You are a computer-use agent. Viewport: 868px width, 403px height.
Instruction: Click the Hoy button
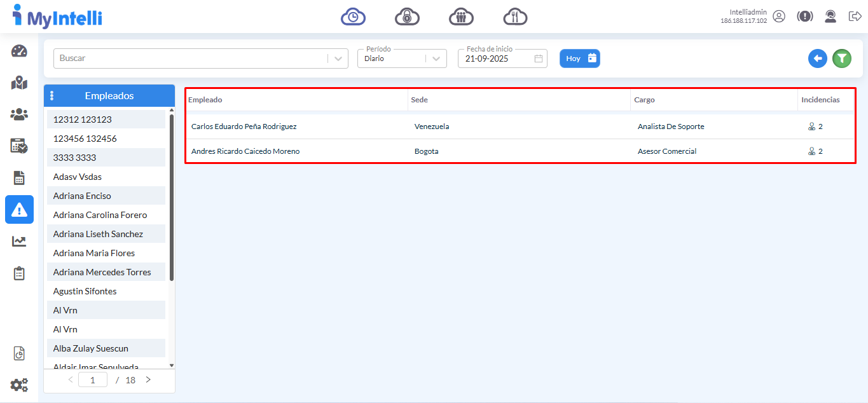pyautogui.click(x=579, y=58)
